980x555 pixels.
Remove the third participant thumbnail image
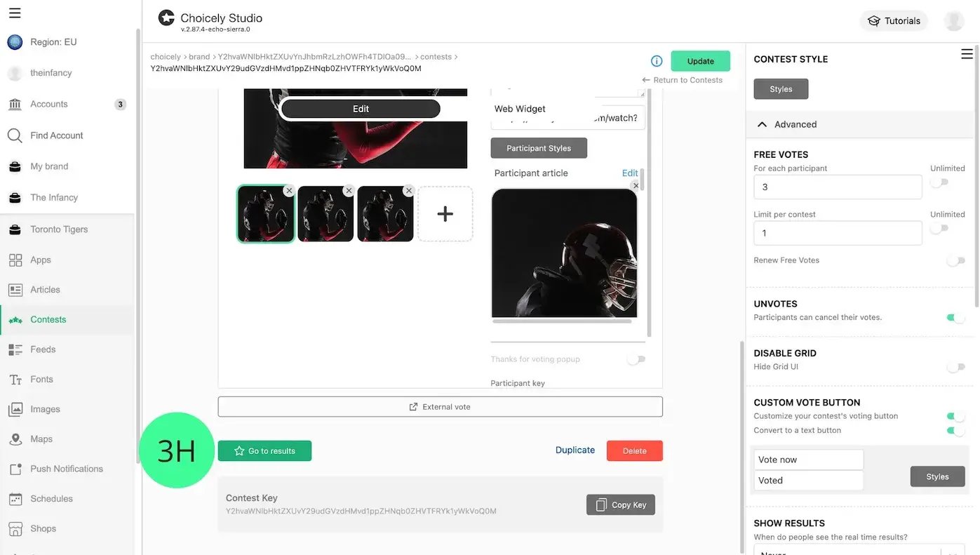(408, 191)
